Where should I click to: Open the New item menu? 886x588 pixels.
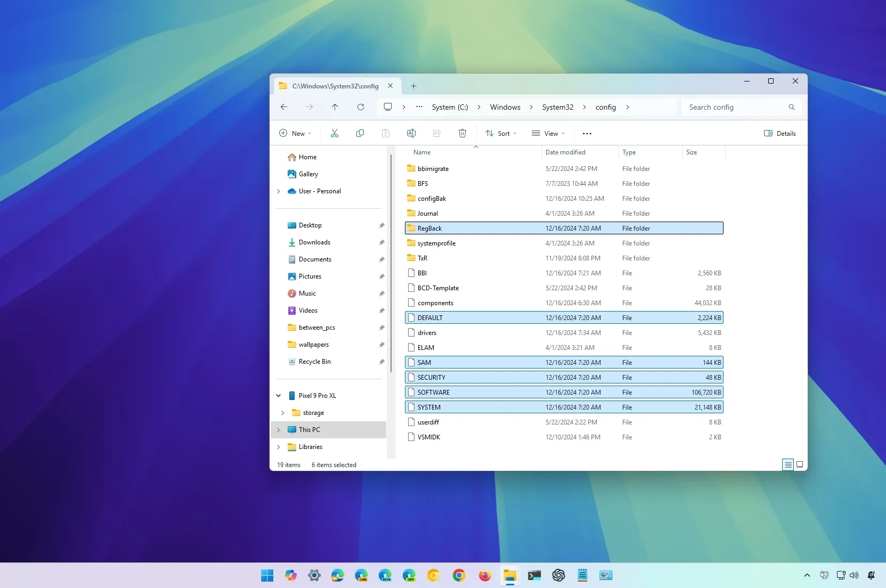click(295, 133)
